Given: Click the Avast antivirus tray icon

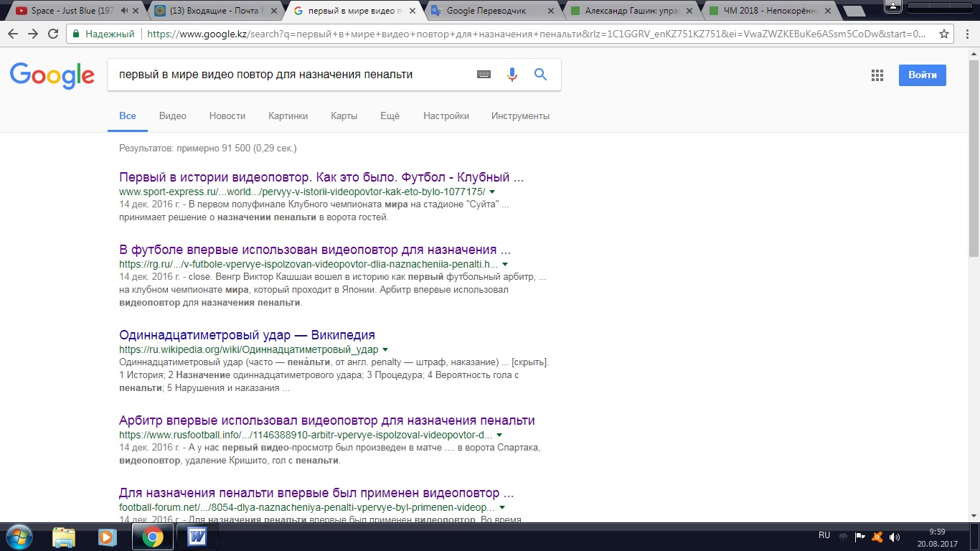Looking at the screenshot, I should click(x=877, y=537).
